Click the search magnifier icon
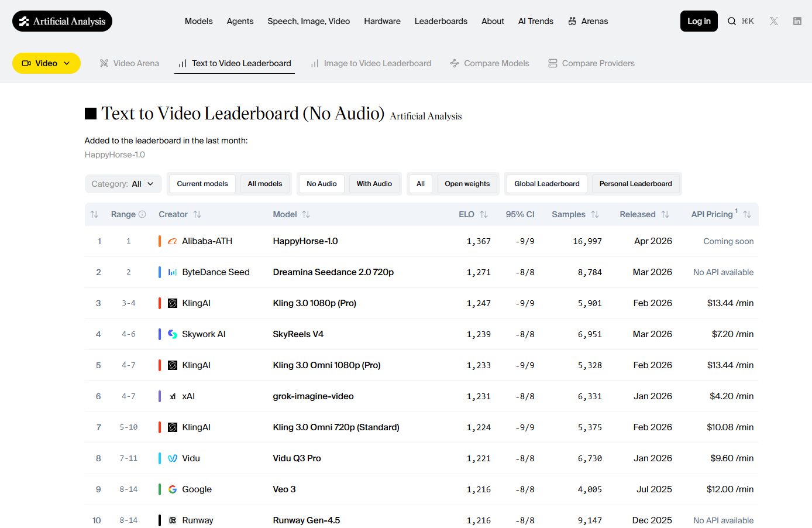The height and width of the screenshot is (528, 812). tap(732, 21)
